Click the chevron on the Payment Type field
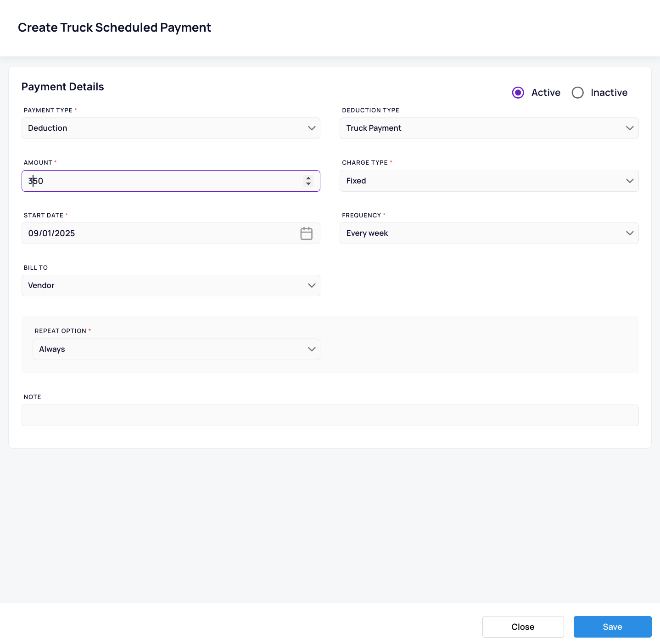 click(312, 128)
